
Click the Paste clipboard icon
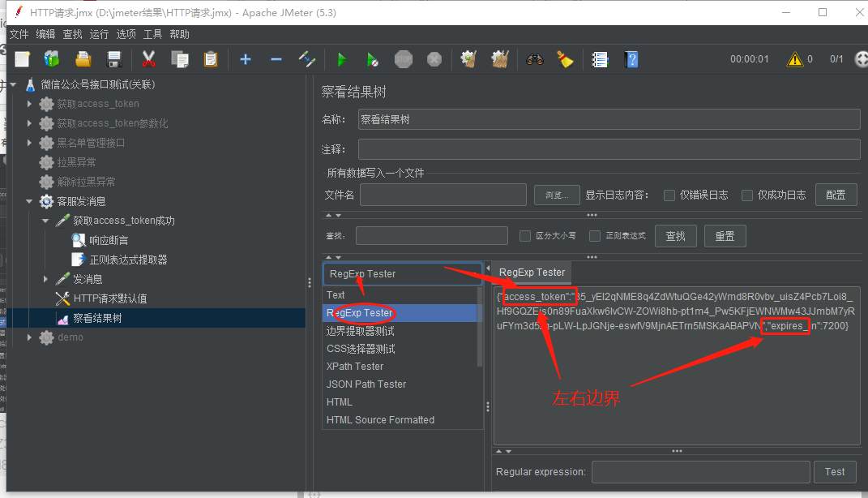[211, 59]
